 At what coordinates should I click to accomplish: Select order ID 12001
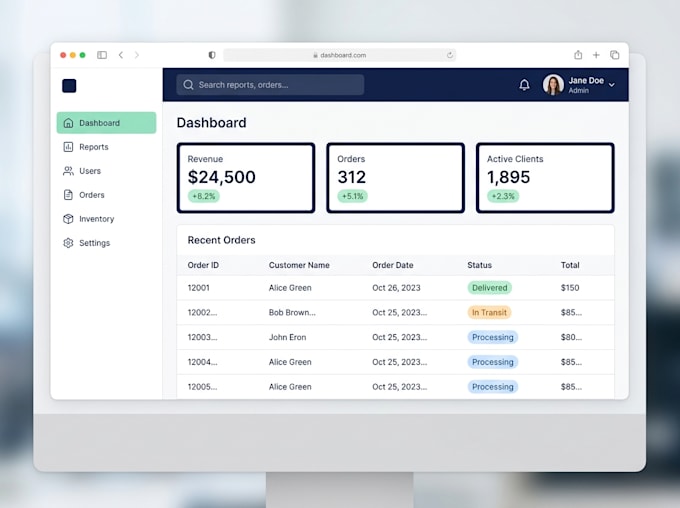[199, 288]
